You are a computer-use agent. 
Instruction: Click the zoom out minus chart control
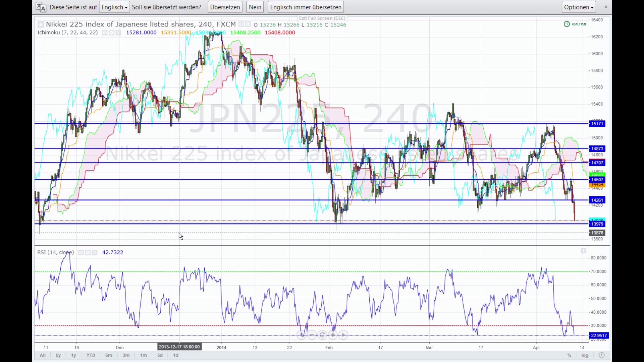[x=312, y=335]
